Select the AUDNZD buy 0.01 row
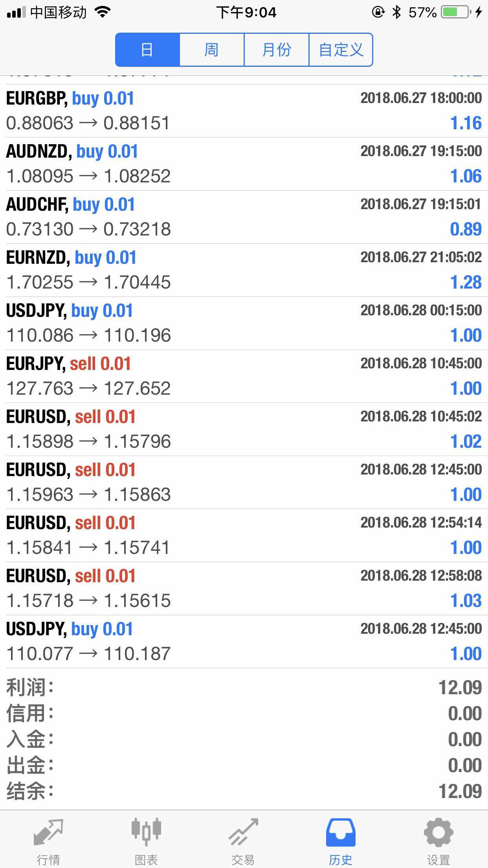Viewport: 488px width, 868px height. 244,164
